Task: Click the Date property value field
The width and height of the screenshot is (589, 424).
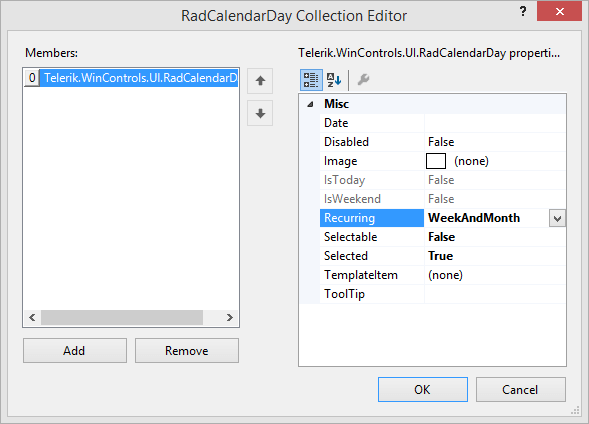Action: click(495, 123)
